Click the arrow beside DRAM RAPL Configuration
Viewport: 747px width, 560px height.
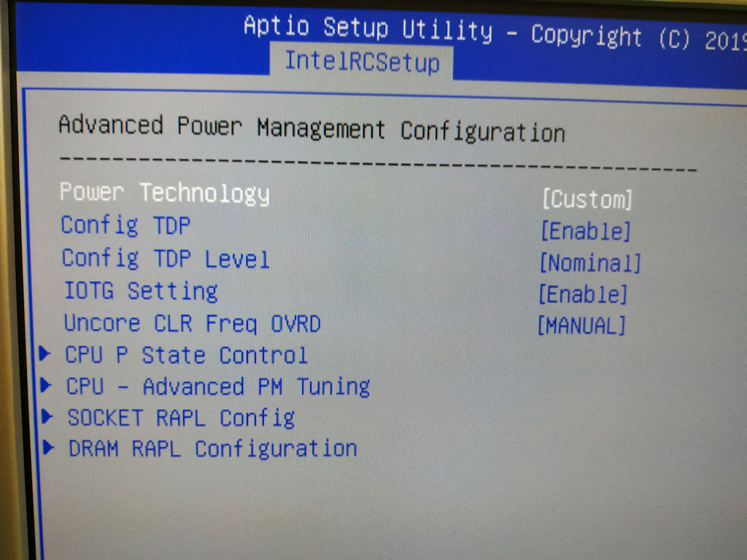click(48, 447)
